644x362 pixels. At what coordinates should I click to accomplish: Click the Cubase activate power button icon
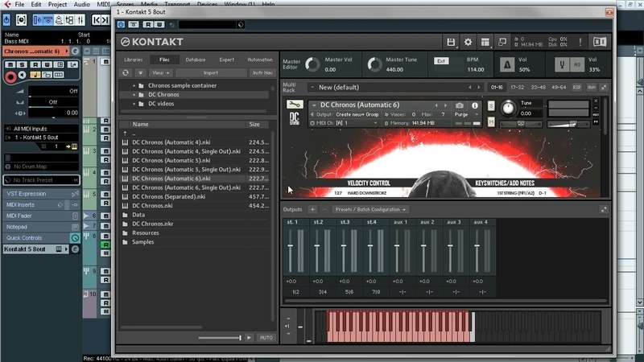(6, 19)
